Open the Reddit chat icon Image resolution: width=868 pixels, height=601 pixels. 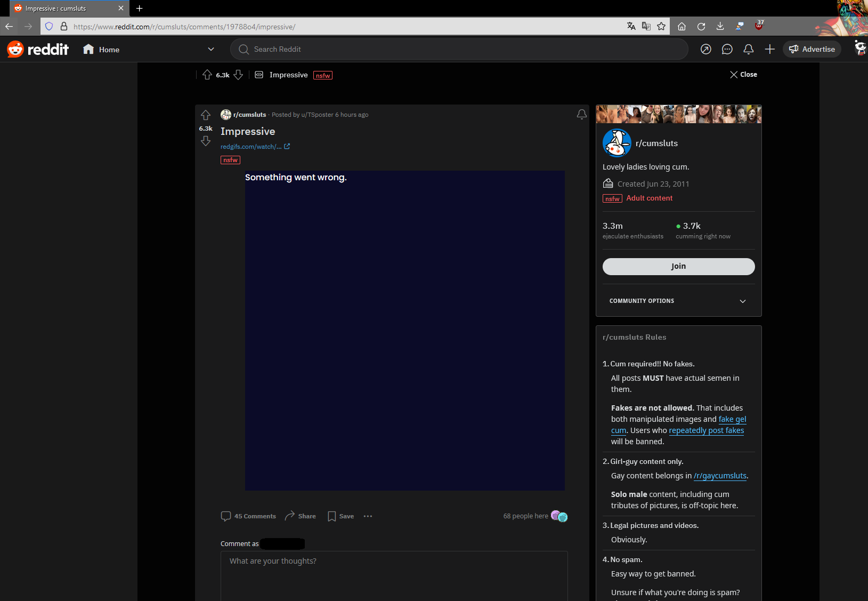727,50
